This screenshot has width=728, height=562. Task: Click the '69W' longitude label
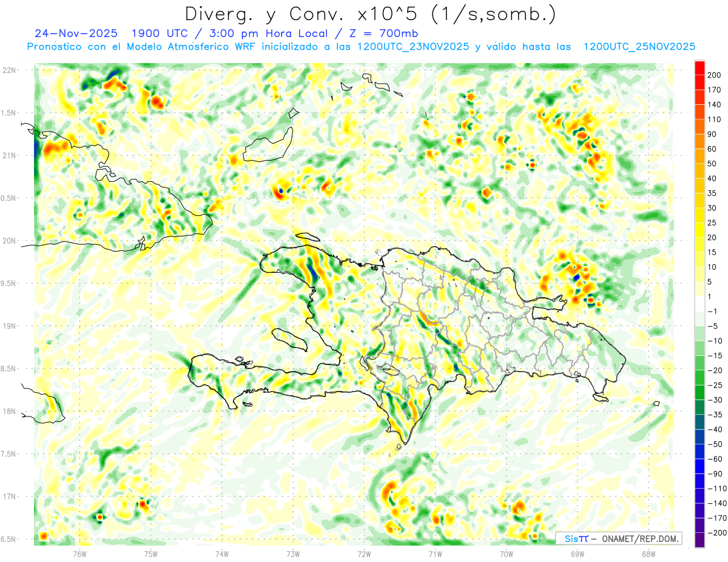pos(578,553)
